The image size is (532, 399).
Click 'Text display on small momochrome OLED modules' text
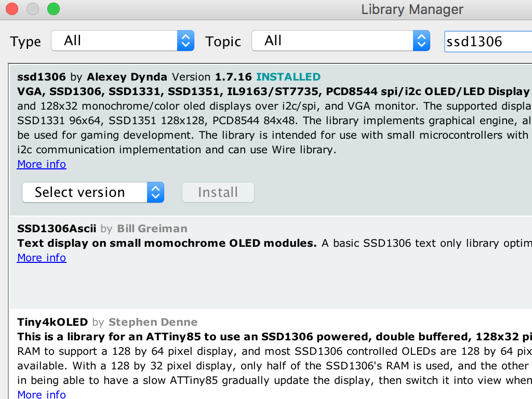coord(167,243)
